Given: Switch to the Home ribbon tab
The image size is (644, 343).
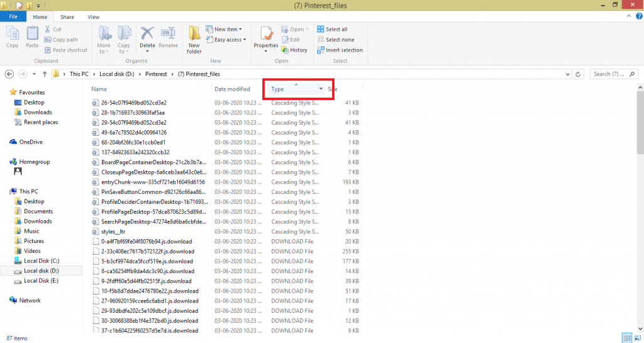Looking at the screenshot, I should click(x=40, y=17).
